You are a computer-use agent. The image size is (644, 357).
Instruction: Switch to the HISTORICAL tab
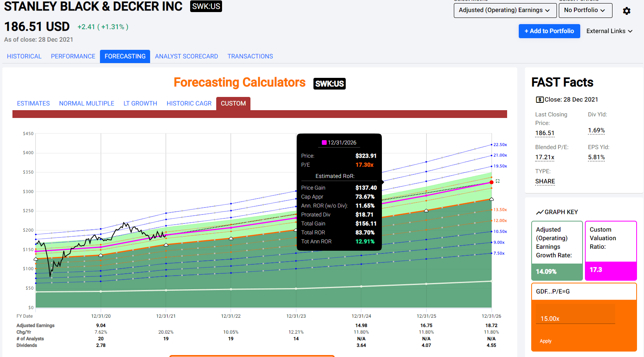pyautogui.click(x=24, y=56)
